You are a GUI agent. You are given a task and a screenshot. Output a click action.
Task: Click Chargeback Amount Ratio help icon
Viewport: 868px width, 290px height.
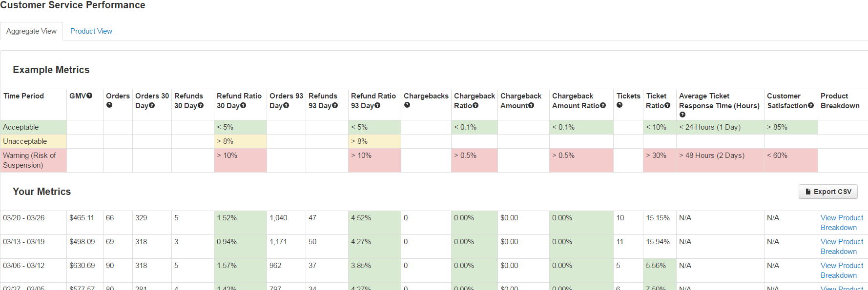(x=603, y=106)
